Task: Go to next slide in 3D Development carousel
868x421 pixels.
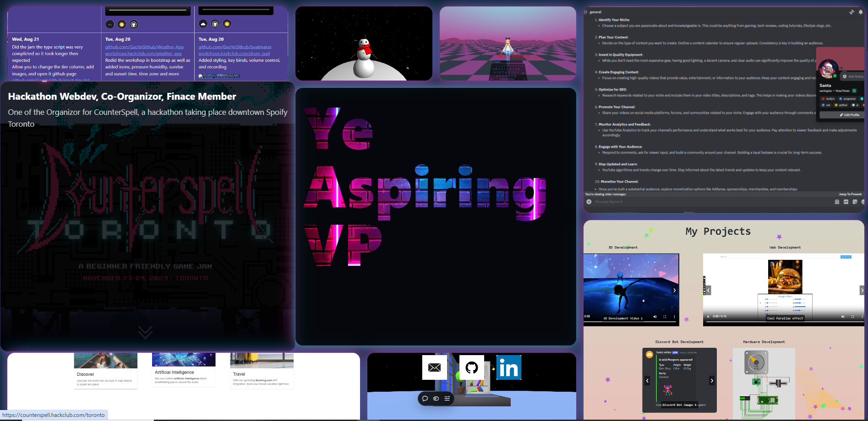Action: [674, 291]
